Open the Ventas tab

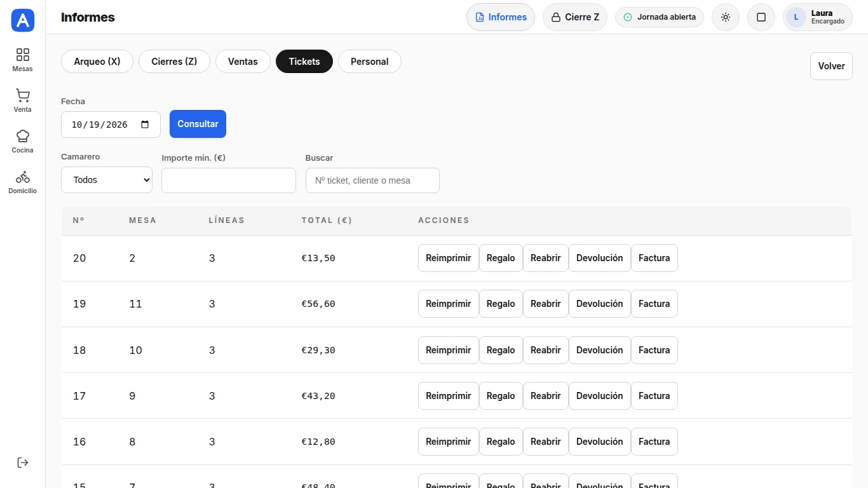243,62
